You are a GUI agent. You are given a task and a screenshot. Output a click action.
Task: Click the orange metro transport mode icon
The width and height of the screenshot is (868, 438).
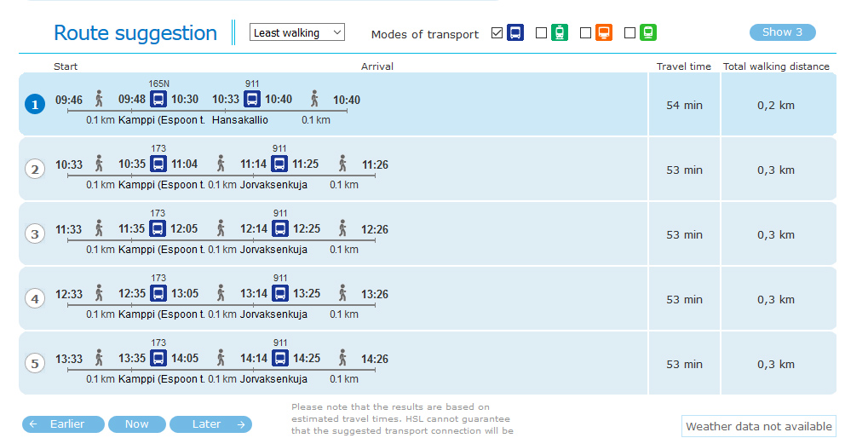point(604,32)
